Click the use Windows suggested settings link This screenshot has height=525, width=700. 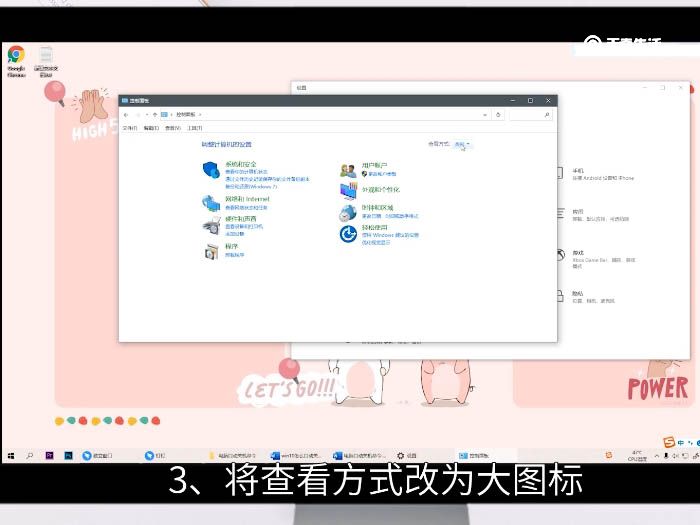point(390,235)
